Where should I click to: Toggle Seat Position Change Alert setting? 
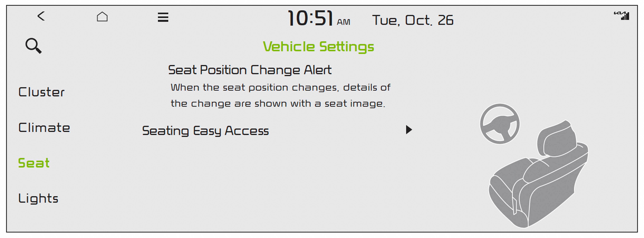click(250, 70)
